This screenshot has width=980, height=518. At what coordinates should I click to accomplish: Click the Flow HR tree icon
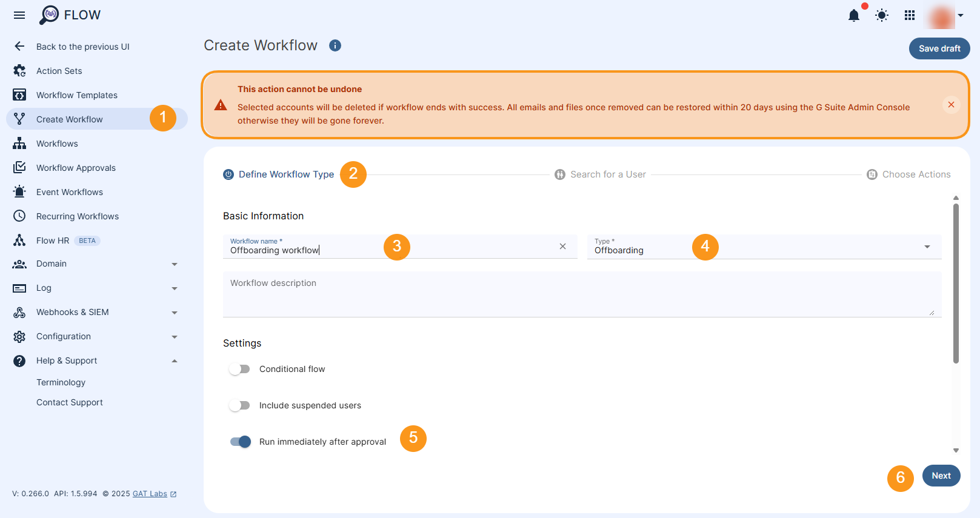click(19, 240)
